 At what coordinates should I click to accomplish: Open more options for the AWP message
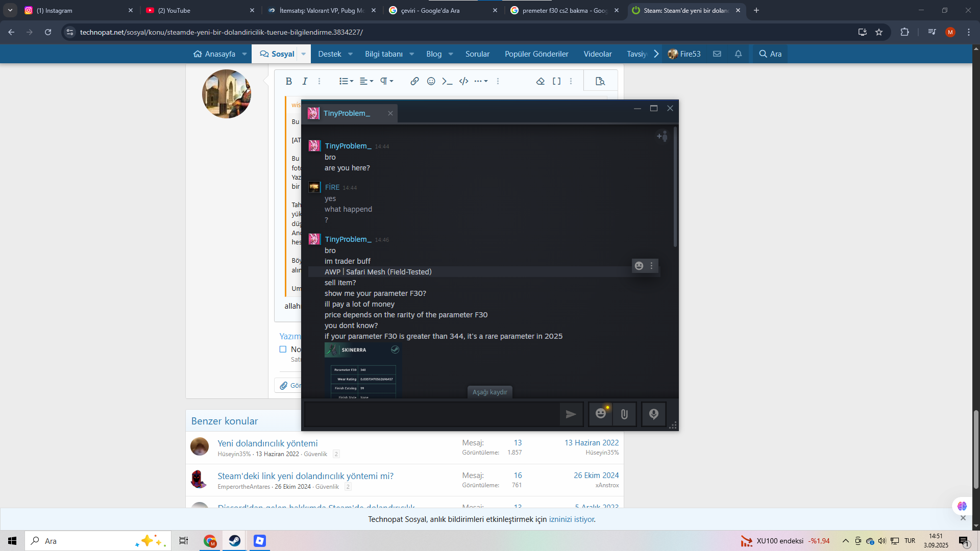(x=651, y=266)
